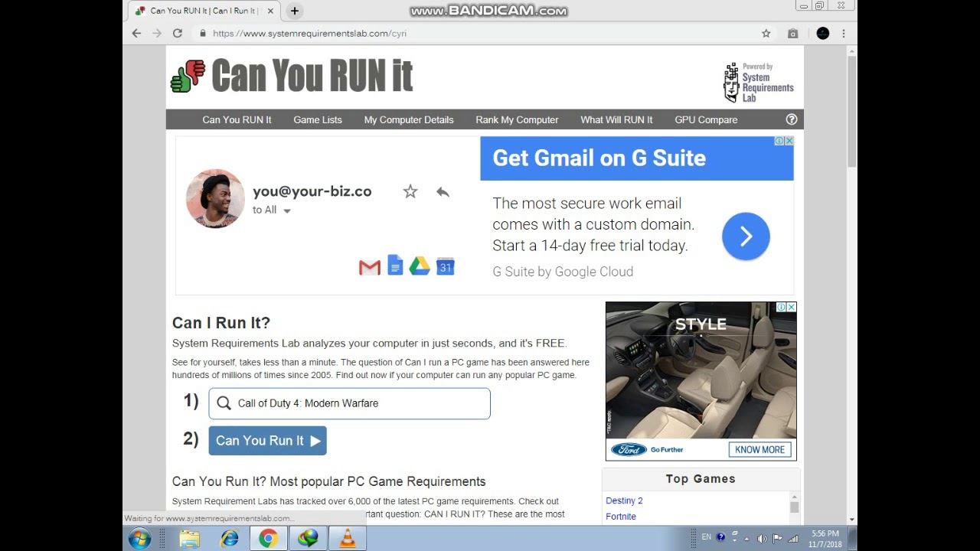Click the Google Calendar icon in ad

click(x=446, y=266)
